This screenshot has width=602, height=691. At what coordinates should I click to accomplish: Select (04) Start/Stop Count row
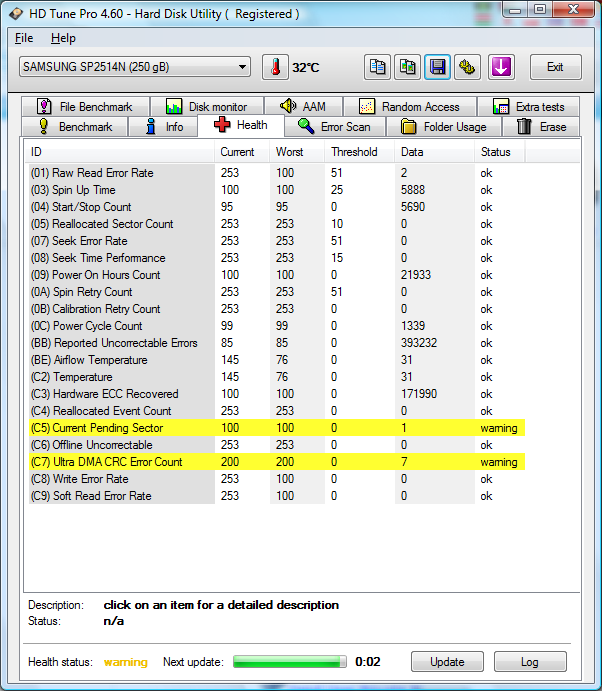tap(277, 207)
